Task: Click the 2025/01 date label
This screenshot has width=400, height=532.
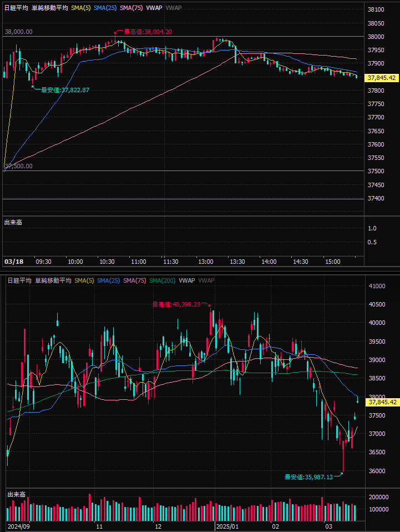Action: (x=228, y=526)
